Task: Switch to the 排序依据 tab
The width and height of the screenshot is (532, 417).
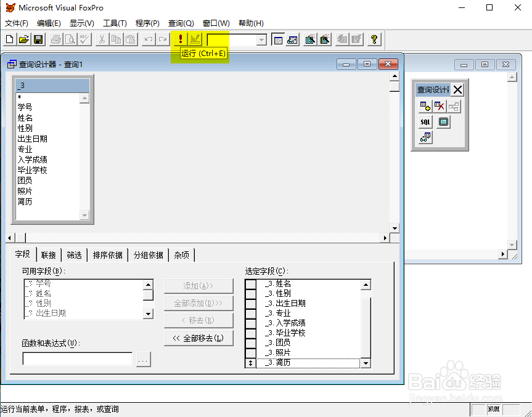Action: pos(107,255)
